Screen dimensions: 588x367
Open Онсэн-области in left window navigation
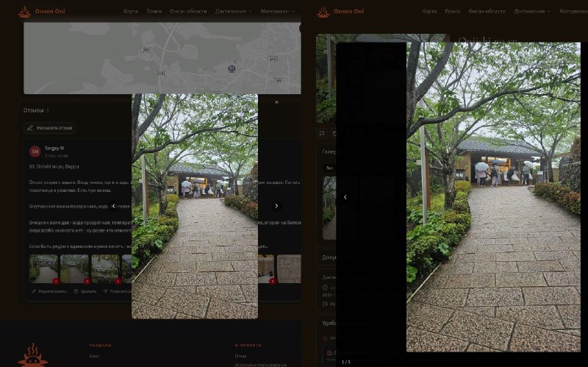(x=188, y=11)
